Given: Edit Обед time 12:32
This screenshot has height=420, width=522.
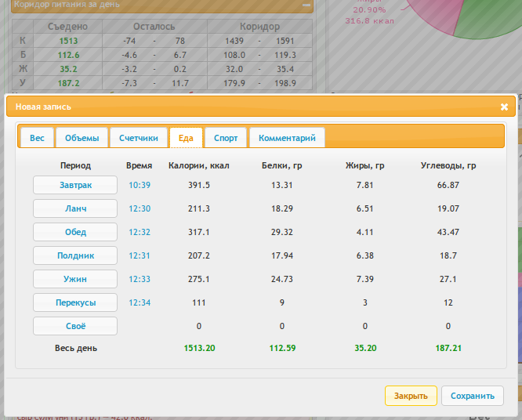Looking at the screenshot, I should click(140, 232).
